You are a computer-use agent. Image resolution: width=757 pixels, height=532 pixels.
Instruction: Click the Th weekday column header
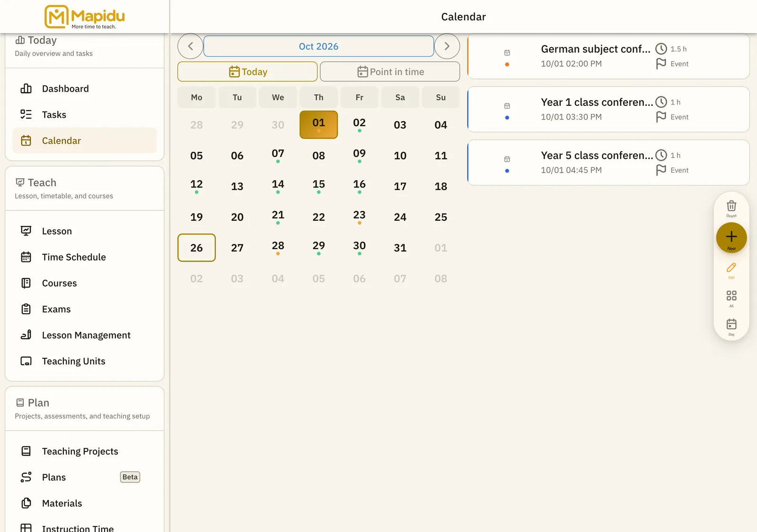(319, 97)
